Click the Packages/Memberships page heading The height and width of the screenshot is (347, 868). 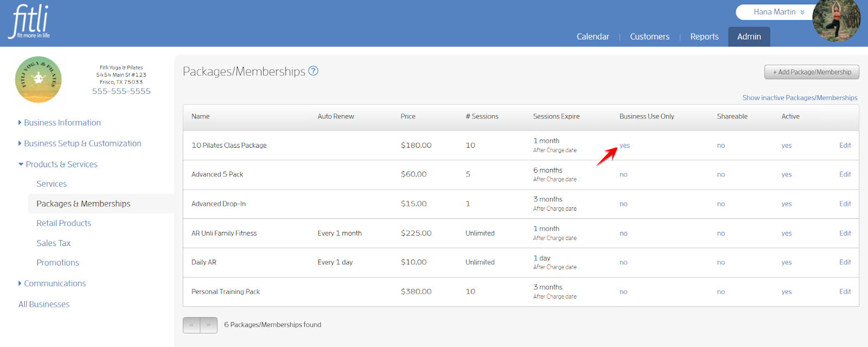point(244,71)
